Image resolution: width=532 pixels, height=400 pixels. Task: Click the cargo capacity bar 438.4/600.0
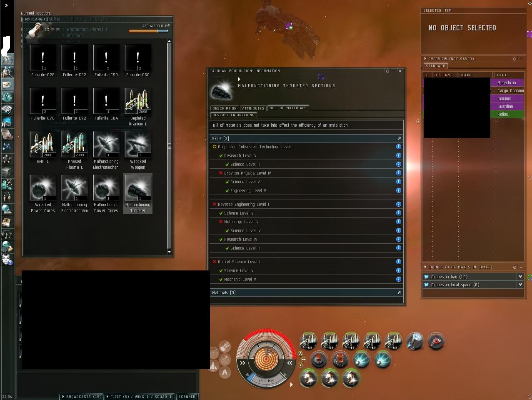point(149,31)
